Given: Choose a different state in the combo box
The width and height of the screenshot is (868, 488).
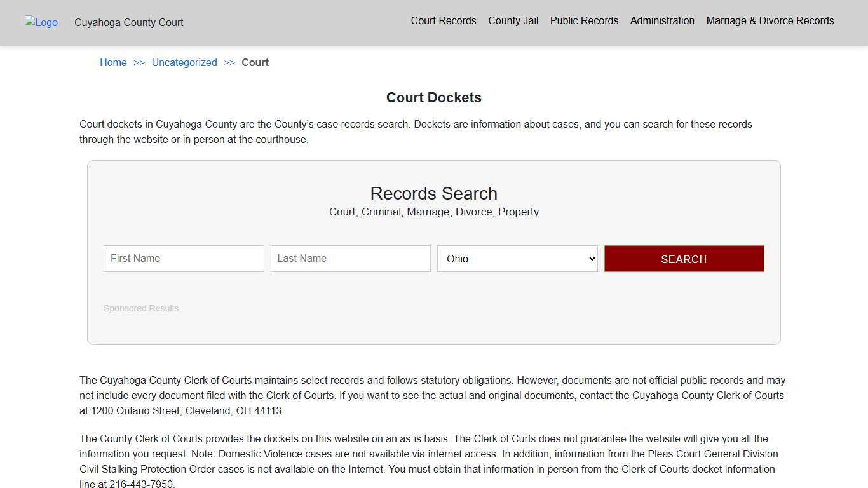Looking at the screenshot, I should (x=517, y=259).
